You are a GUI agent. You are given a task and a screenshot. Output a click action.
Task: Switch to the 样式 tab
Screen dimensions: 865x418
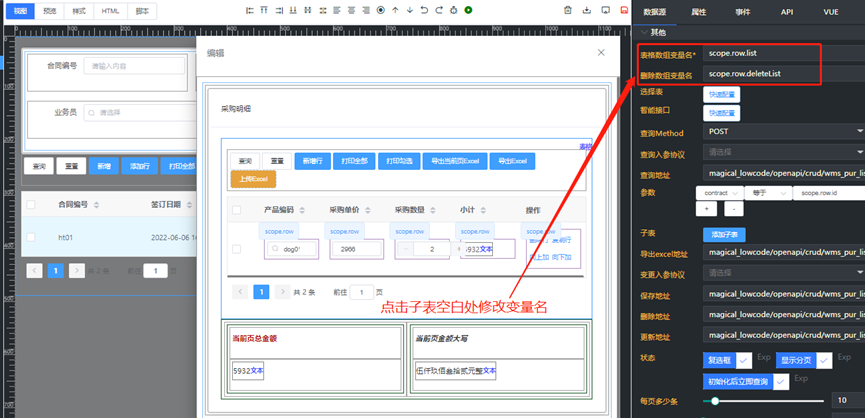(x=79, y=11)
